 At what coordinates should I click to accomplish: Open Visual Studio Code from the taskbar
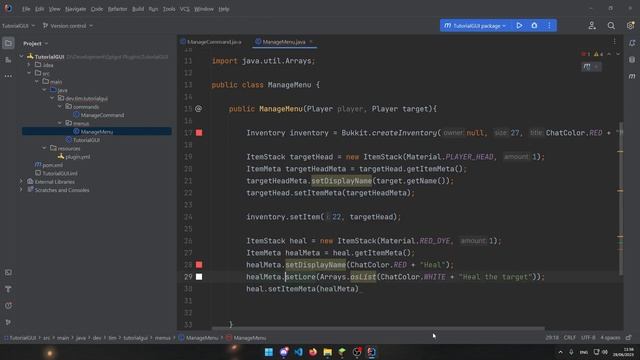[x=298, y=352]
